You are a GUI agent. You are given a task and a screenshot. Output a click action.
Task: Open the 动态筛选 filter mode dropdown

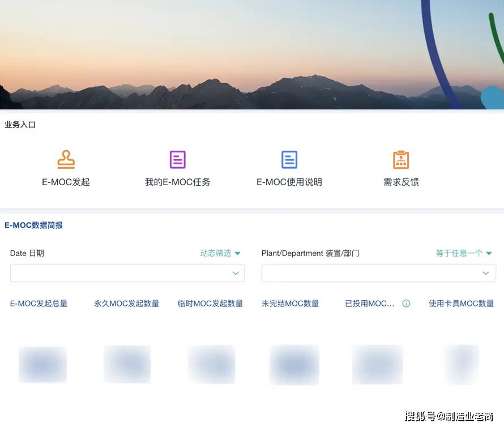[x=220, y=253]
